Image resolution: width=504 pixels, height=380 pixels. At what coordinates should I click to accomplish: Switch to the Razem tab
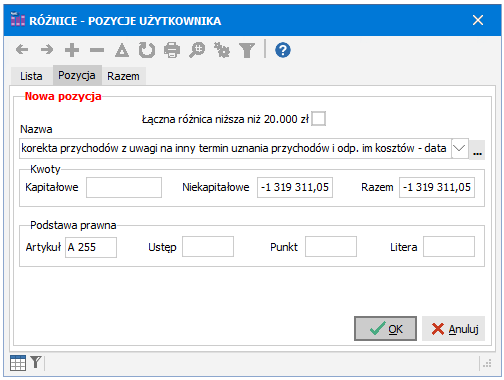click(123, 76)
